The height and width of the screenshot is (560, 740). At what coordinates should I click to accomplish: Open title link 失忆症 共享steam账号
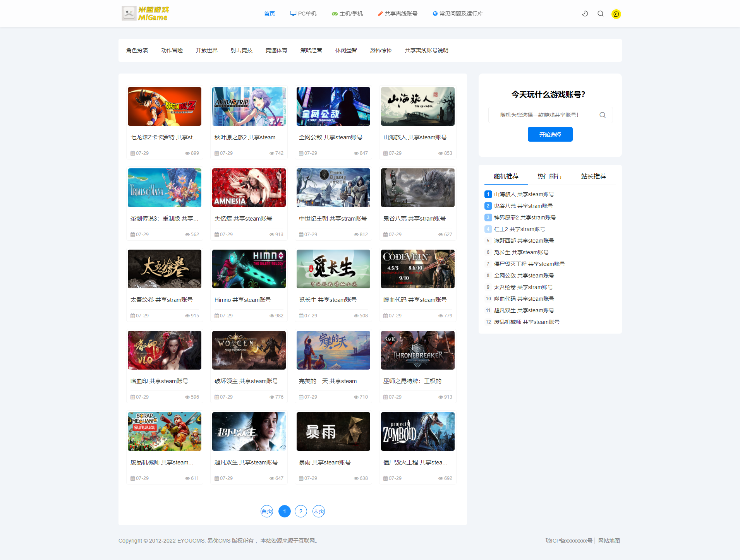coord(243,219)
